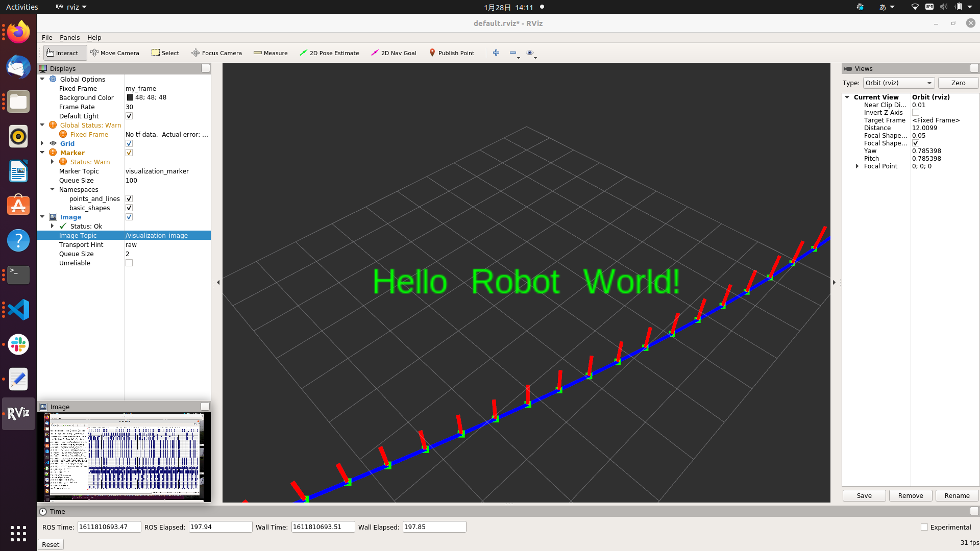
Task: Click the Zero view button
Action: pyautogui.click(x=958, y=83)
